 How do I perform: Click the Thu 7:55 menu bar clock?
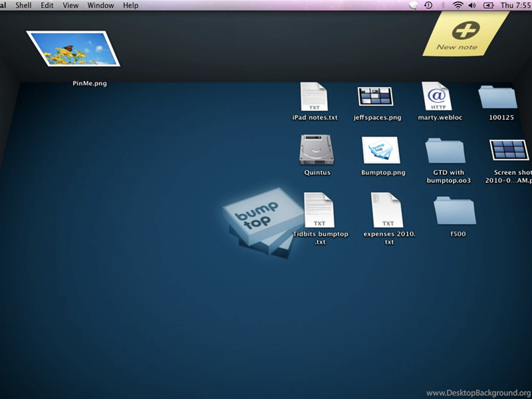[x=516, y=5]
